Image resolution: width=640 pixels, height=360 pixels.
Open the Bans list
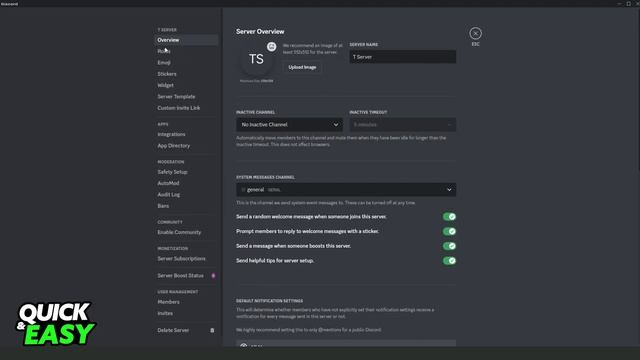click(187, 206)
